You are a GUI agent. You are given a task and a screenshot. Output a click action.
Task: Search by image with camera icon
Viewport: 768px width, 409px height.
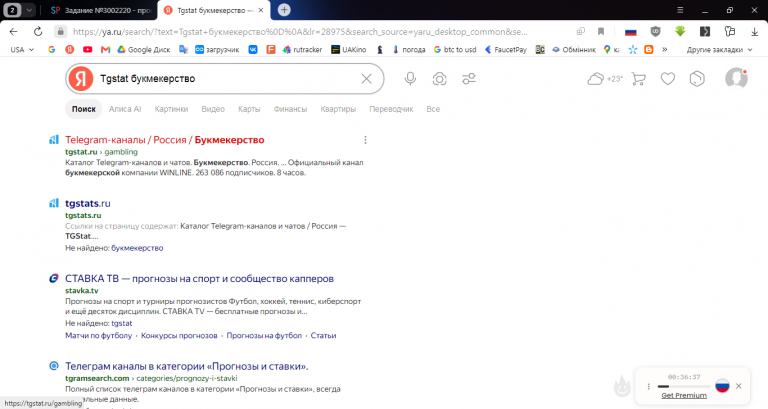pyautogui.click(x=439, y=79)
